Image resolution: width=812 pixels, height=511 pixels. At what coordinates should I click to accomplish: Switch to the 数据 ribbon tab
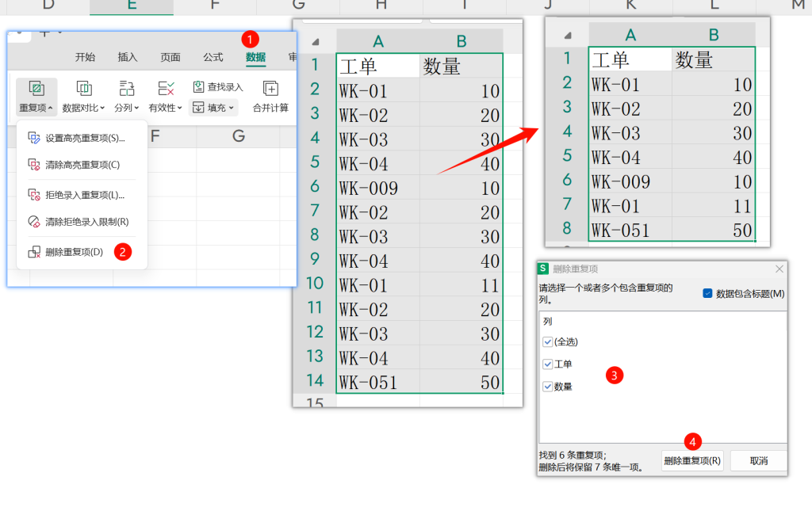point(256,57)
